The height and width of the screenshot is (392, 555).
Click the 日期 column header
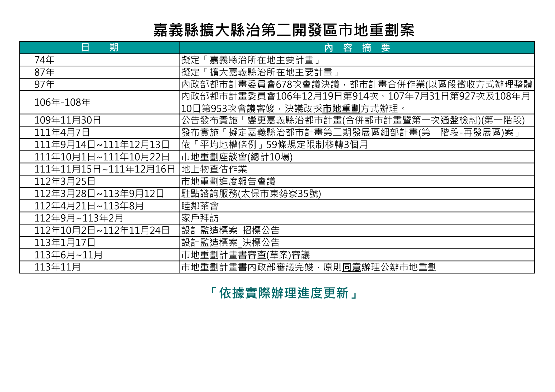tap(99, 48)
